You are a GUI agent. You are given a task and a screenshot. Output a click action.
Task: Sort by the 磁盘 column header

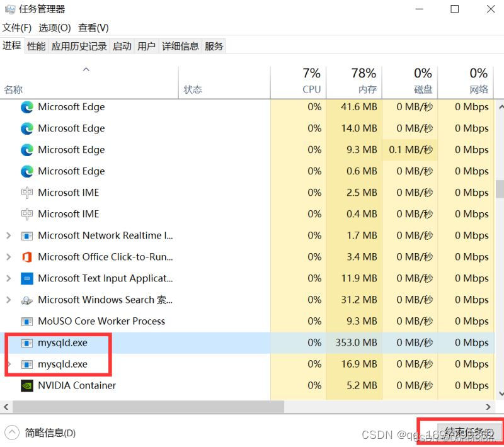point(409,82)
